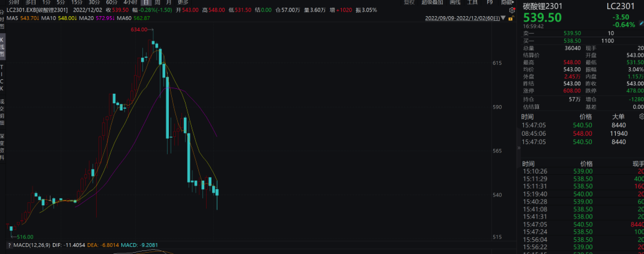Switch to K线图 in left sidebar
The image size is (644, 254).
[x=2, y=47]
